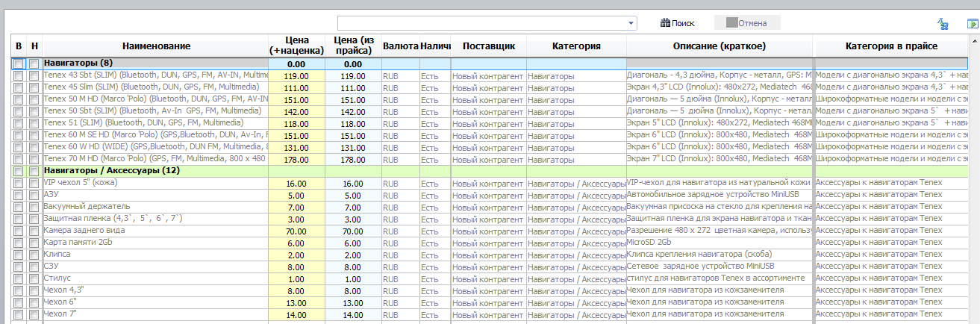
Task: Open the search combo box dropdown arrow
Action: [631, 23]
